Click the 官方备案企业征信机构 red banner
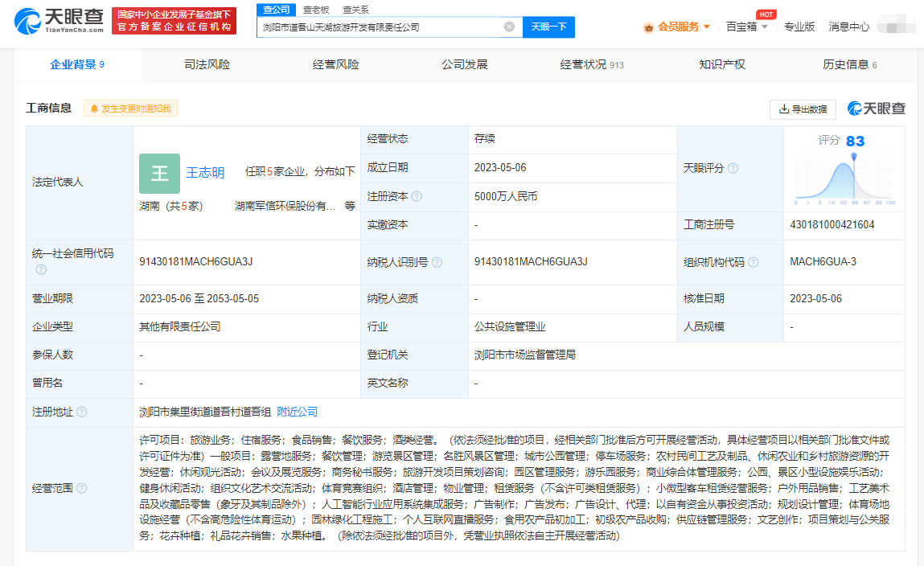 pyautogui.click(x=174, y=21)
